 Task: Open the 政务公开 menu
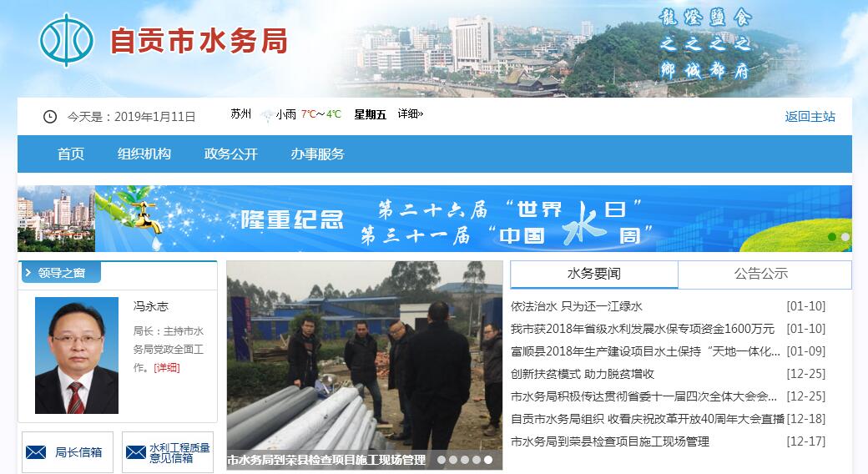tap(231, 154)
